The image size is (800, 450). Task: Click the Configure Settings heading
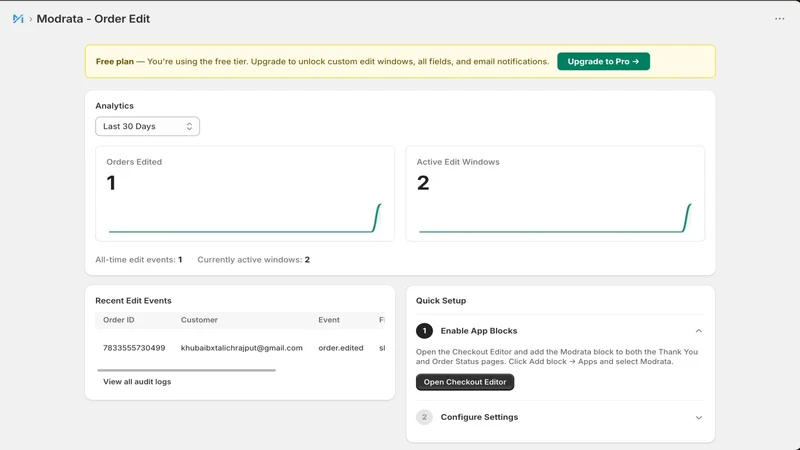pos(479,417)
